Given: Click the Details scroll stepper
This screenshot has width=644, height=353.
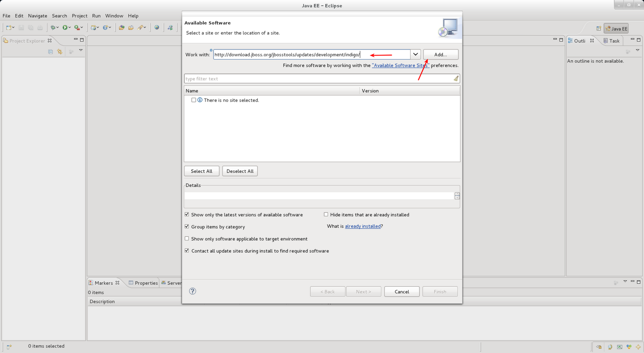Looking at the screenshot, I should click(x=457, y=196).
